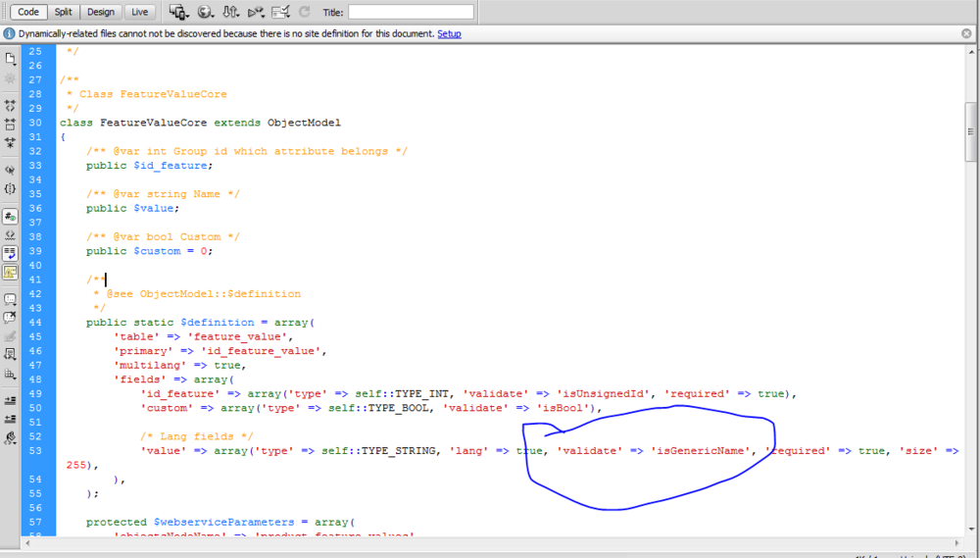The height and width of the screenshot is (558, 980).
Task: Click horizontal scrollbar right arrow
Action: 956,543
